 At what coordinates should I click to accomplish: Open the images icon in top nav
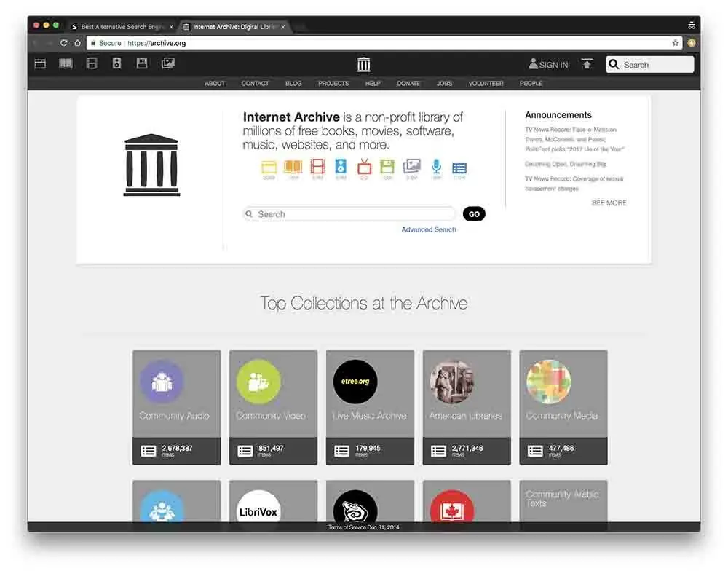167,63
